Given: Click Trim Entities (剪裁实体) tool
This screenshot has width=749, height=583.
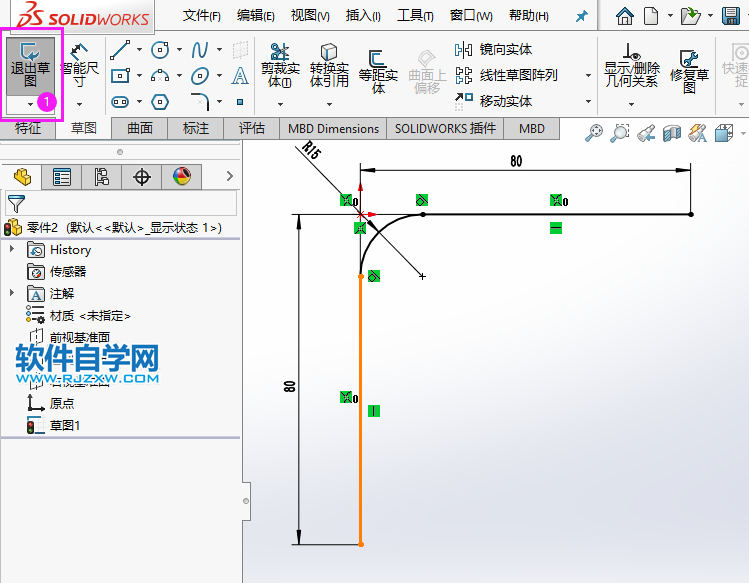Looking at the screenshot, I should [280, 65].
